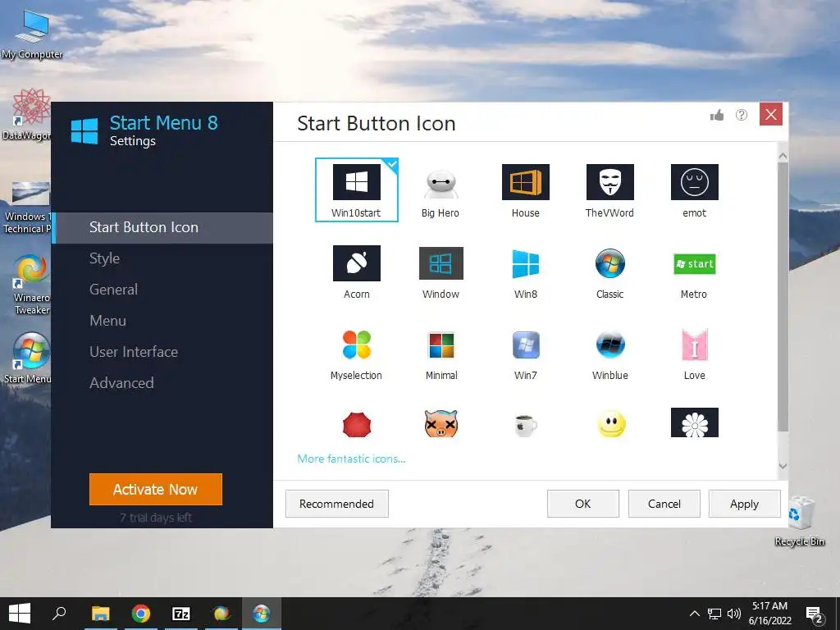
Task: Select TheVWord mask icon
Action: pyautogui.click(x=609, y=190)
